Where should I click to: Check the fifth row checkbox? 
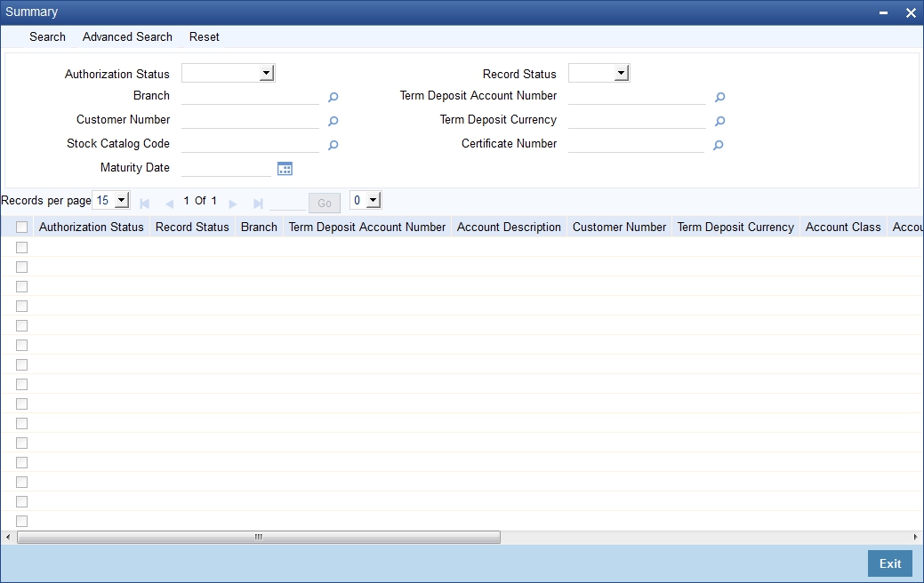click(x=22, y=325)
